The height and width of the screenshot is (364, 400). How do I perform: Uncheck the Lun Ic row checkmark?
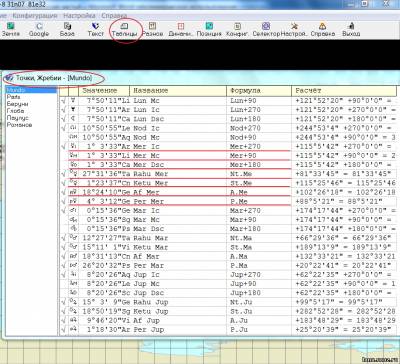point(64,110)
